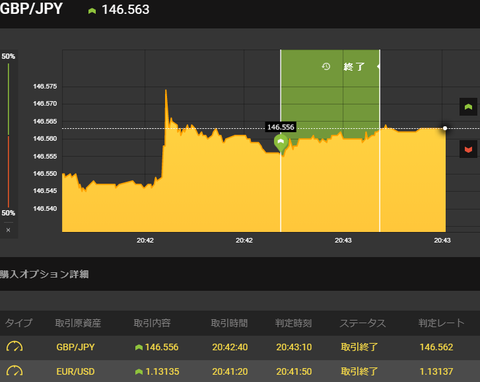Screen dimensions: 480x382
Task: Click the lower 50% sentiment label
Action: [8, 213]
